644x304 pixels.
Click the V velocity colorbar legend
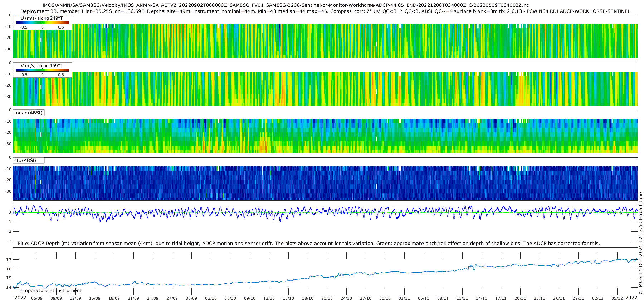click(42, 70)
